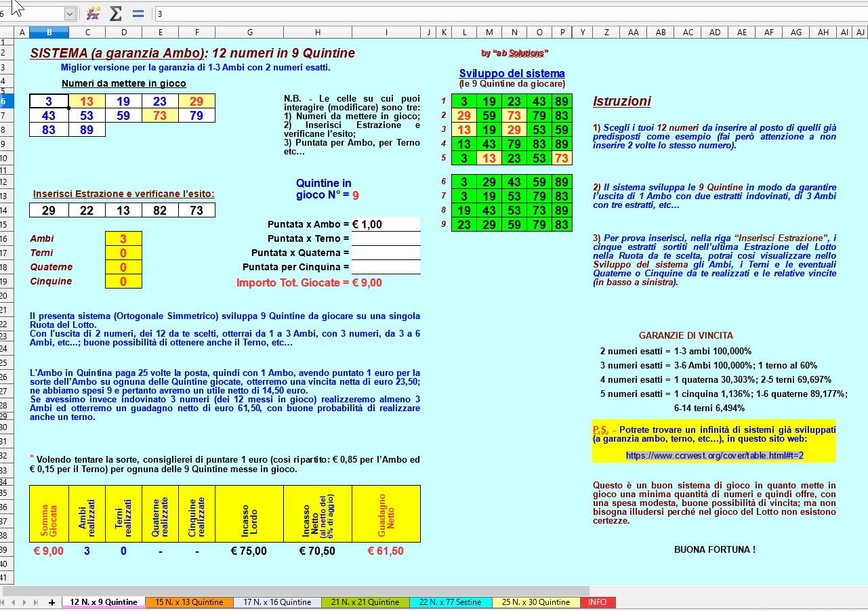The width and height of the screenshot is (868, 611).
Task: Switch to the red INFO tab
Action: pos(597,602)
